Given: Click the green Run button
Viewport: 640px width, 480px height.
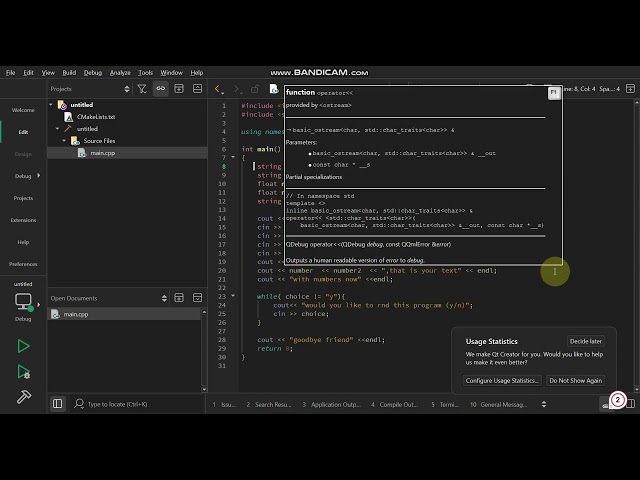Looking at the screenshot, I should [x=23, y=346].
